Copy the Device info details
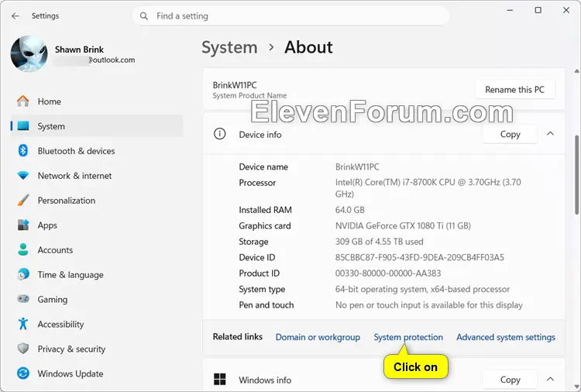Viewport: 581px width, 392px height. coord(511,134)
